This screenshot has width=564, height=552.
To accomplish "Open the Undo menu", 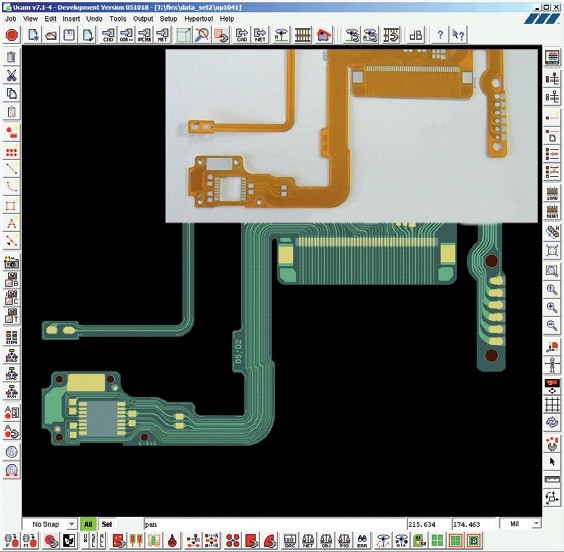I will [x=94, y=19].
